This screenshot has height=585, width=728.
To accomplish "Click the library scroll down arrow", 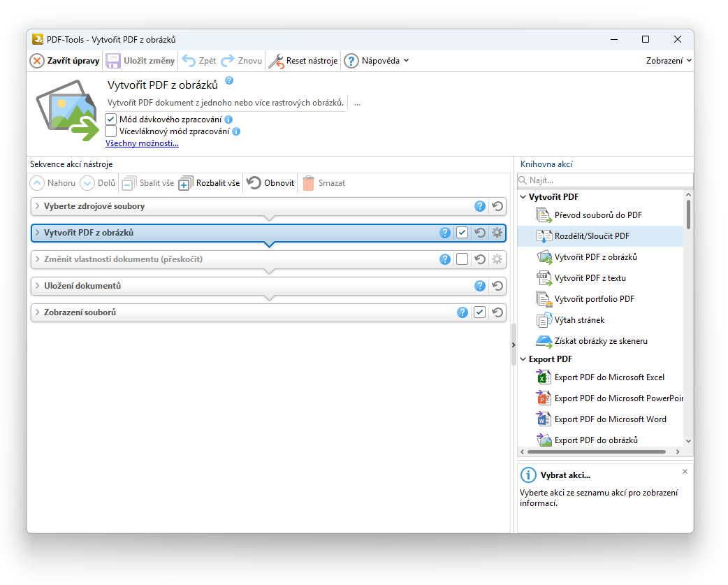I will [689, 442].
